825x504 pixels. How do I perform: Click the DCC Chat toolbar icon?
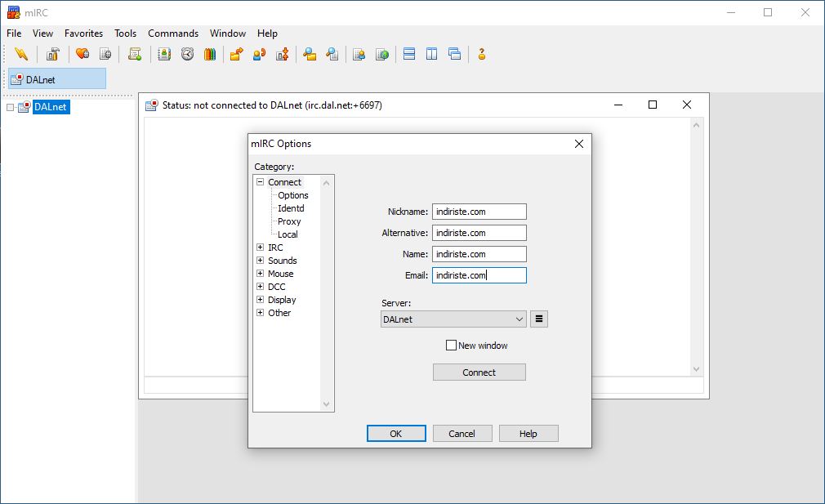pos(260,54)
